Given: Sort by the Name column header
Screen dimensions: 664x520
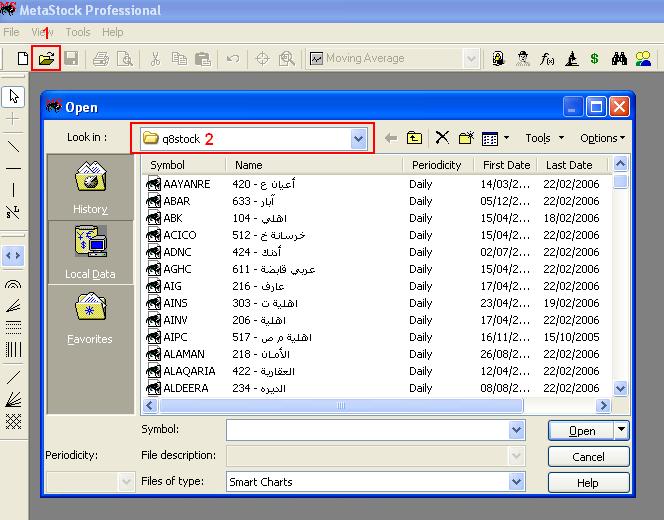Looking at the screenshot, I should pyautogui.click(x=313, y=165).
